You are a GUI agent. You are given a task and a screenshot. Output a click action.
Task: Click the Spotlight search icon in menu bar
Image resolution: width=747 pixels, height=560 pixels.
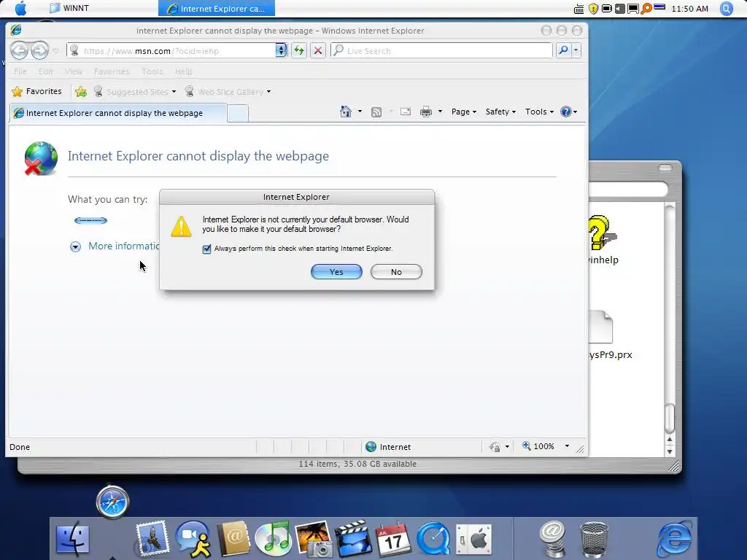coord(726,9)
